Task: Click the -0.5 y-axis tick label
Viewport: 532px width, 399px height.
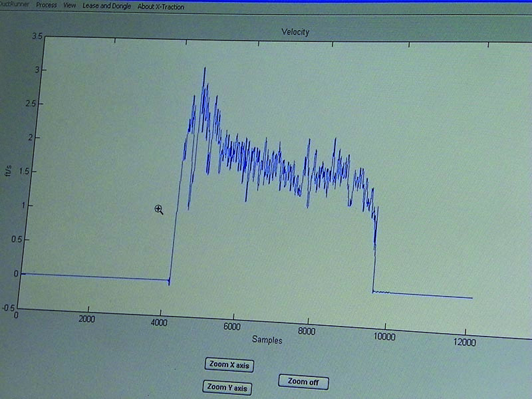Action: [x=10, y=307]
